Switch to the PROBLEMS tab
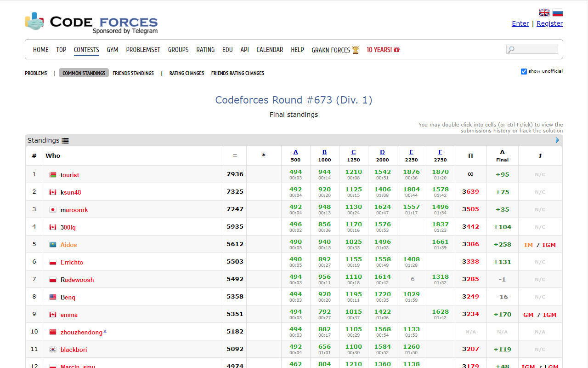The width and height of the screenshot is (588, 368). 36,73
